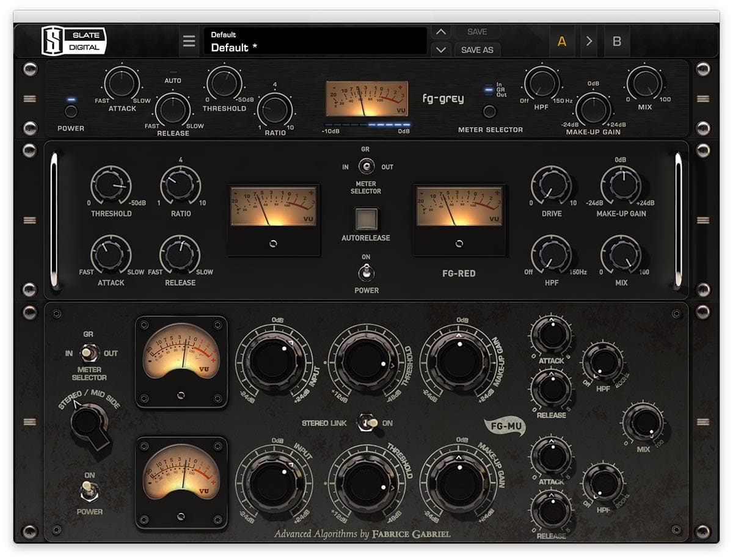Click the FG-Grey Make-Up Gain knob
This screenshot has height=560, width=733.
coord(593,109)
